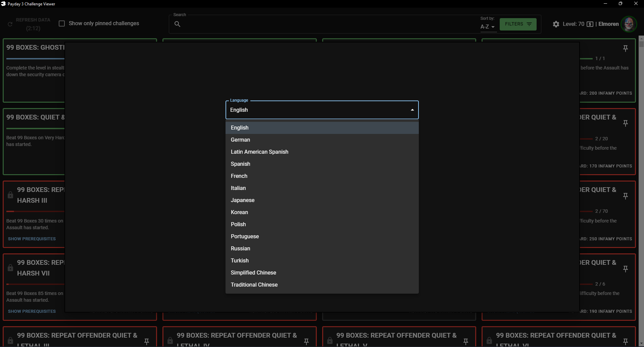Focus the Search input field
This screenshot has width=644, height=347.
point(329,24)
